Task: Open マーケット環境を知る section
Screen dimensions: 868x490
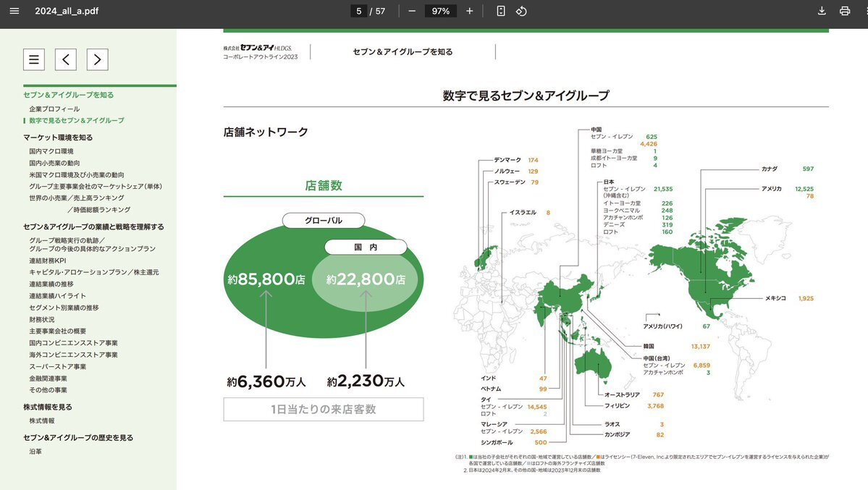Action: pos(58,138)
